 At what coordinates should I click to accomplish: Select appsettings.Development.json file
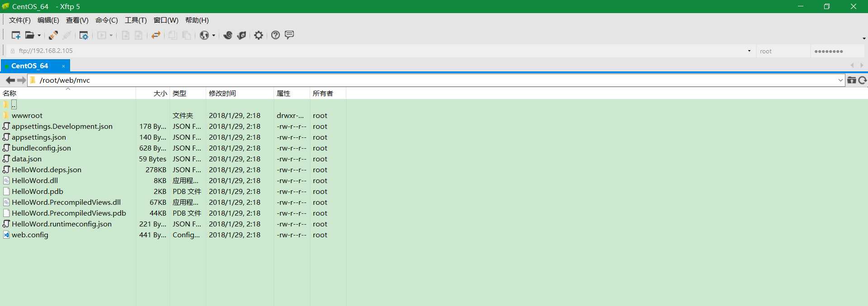[x=62, y=127]
